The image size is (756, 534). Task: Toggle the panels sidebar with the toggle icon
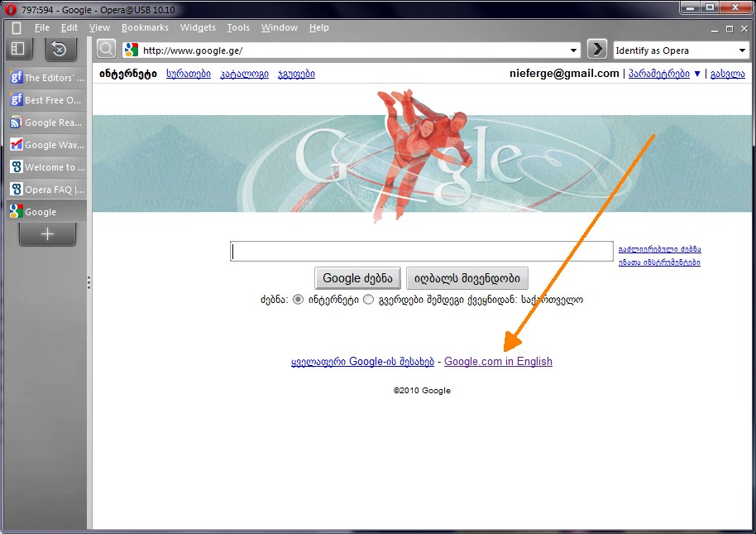click(17, 48)
